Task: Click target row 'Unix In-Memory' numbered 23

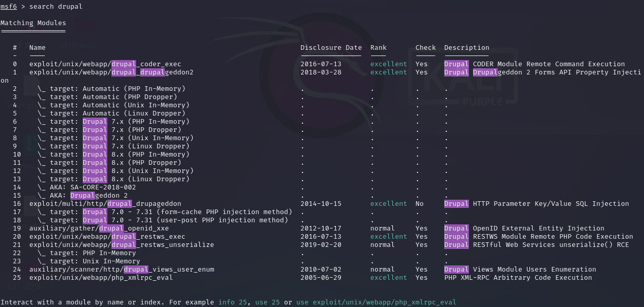Action: pos(89,261)
